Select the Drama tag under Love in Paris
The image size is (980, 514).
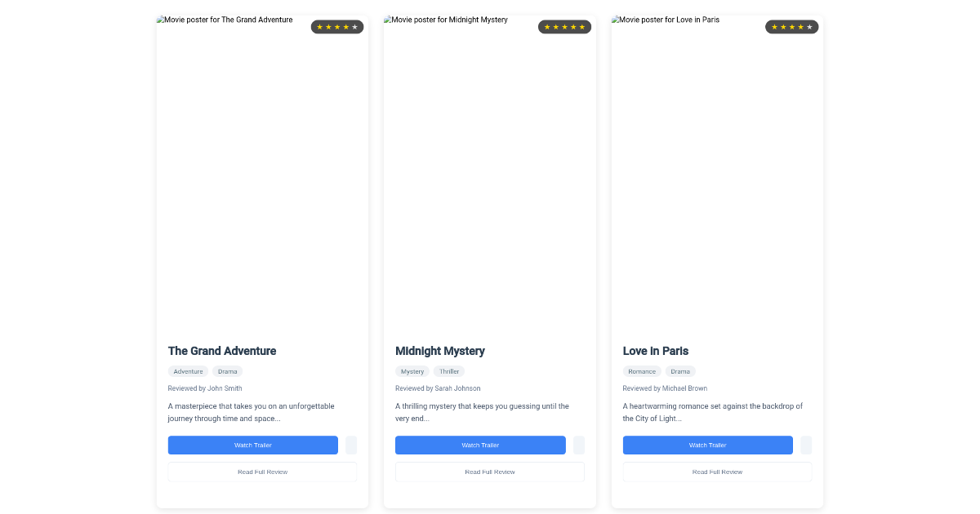680,371
